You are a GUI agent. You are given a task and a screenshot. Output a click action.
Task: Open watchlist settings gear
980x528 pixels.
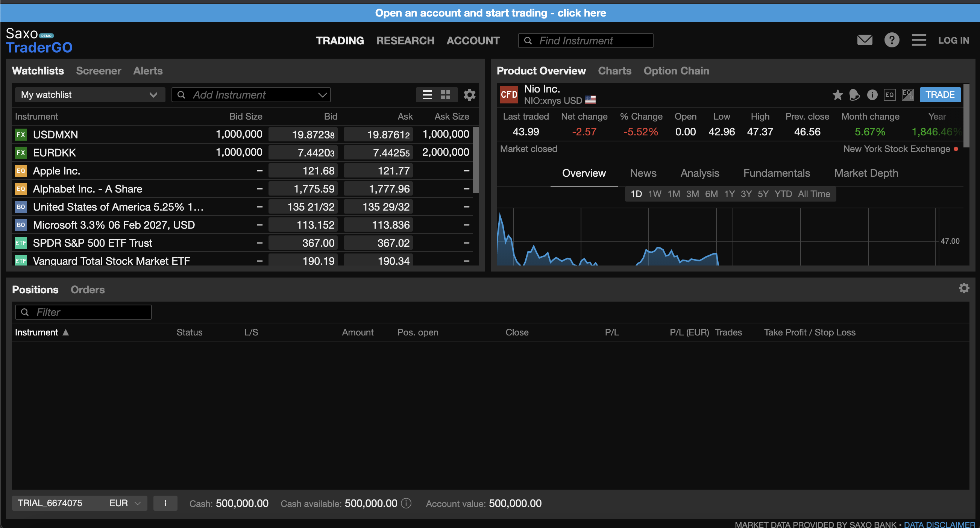coord(469,95)
